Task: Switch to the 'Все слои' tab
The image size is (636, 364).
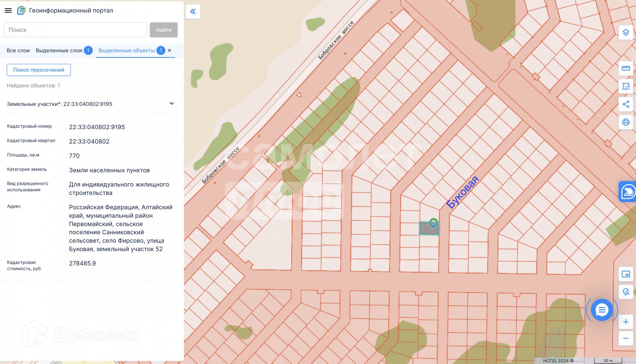Action: [18, 51]
